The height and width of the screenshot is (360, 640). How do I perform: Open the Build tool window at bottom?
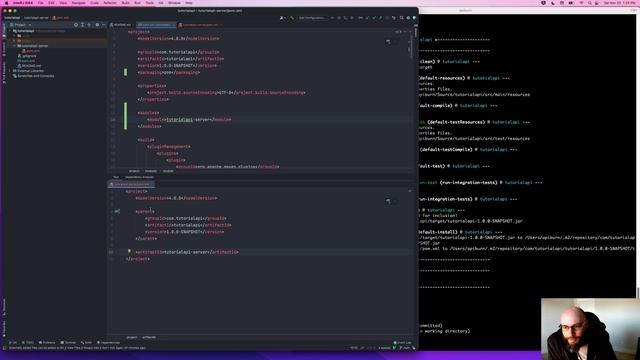(x=86, y=342)
